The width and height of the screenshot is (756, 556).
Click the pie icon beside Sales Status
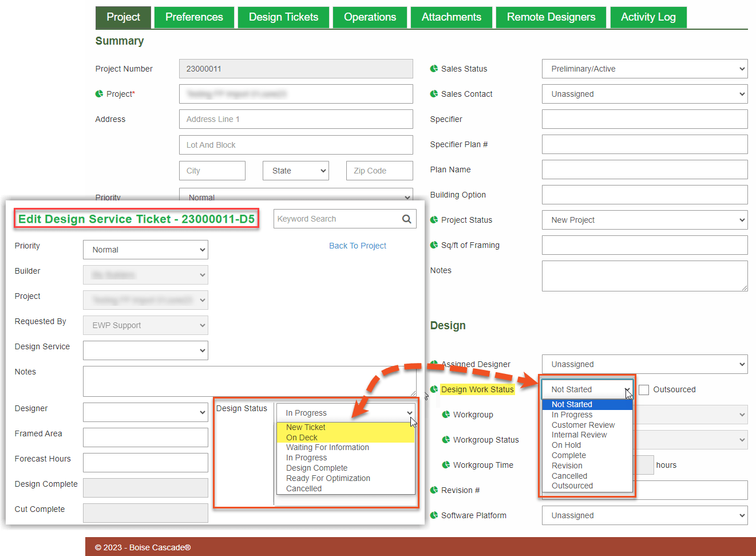[x=434, y=69]
